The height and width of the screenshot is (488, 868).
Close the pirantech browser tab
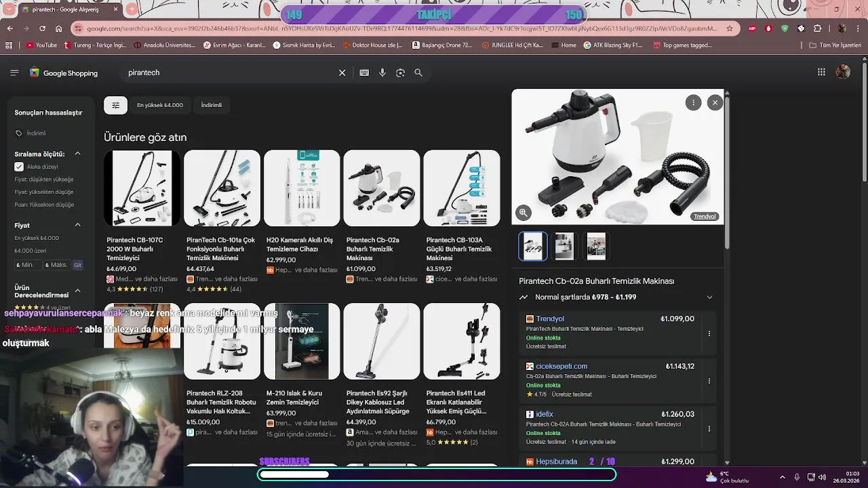[x=115, y=9]
